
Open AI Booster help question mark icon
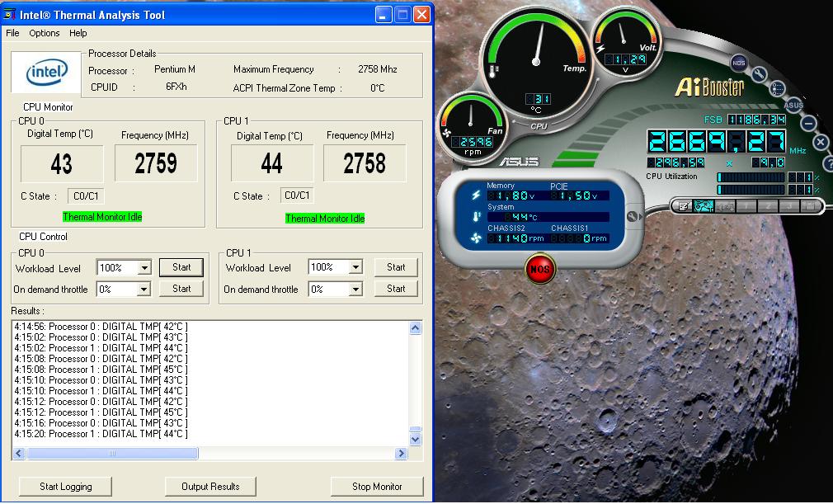coord(828,163)
